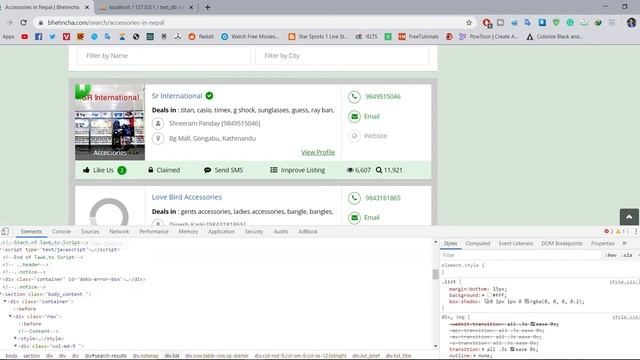Screen dimensions: 640x360
Task: Switch to DevTools Security tab
Action: click(254, 231)
